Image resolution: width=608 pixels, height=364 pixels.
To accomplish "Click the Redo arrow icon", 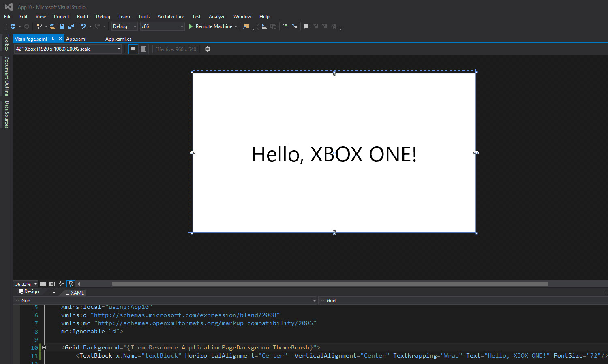I will point(97,26).
